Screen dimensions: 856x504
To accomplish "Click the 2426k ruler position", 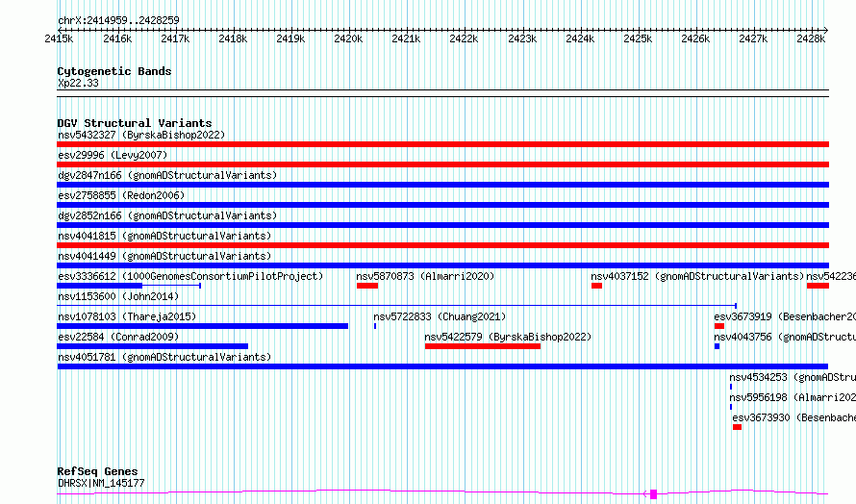I will 695,38.
